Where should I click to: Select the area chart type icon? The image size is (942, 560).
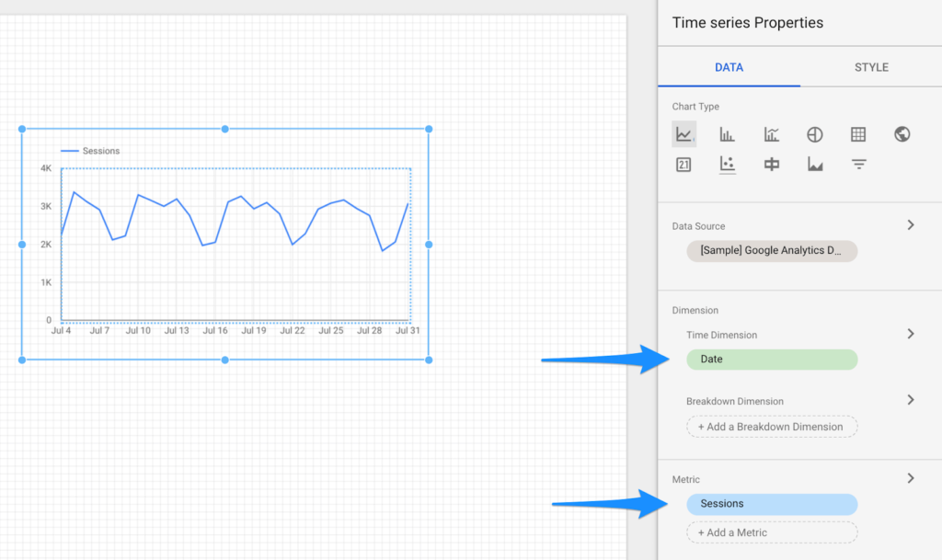click(x=815, y=165)
